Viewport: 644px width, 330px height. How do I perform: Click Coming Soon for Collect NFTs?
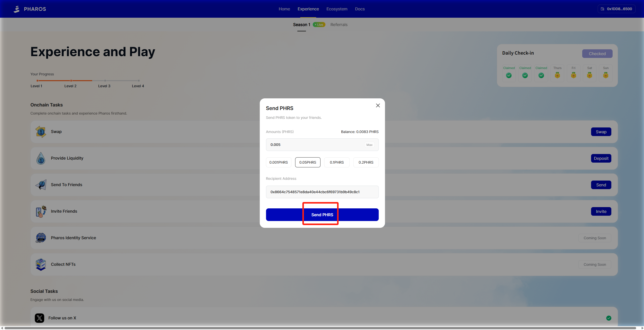595,265
